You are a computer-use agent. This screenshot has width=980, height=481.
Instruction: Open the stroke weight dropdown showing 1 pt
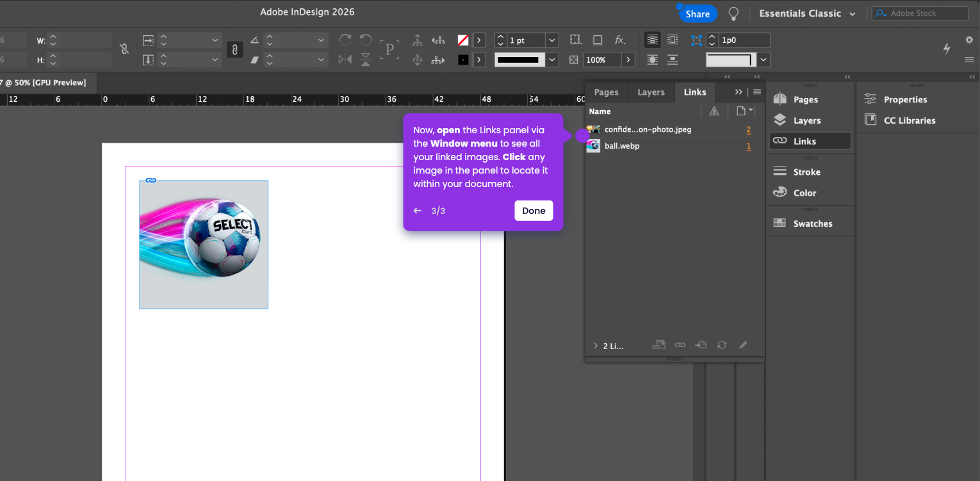[x=551, y=40]
